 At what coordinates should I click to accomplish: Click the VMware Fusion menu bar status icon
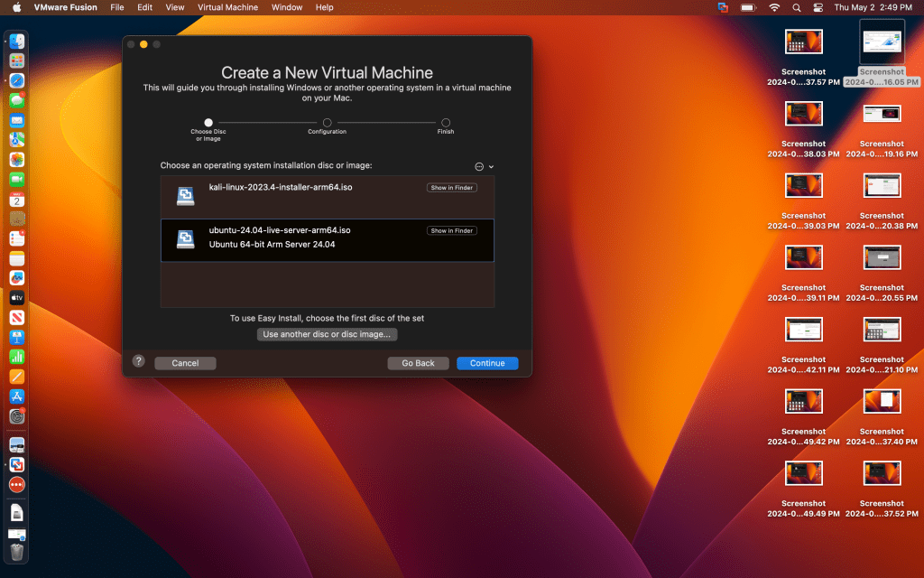[x=722, y=7]
